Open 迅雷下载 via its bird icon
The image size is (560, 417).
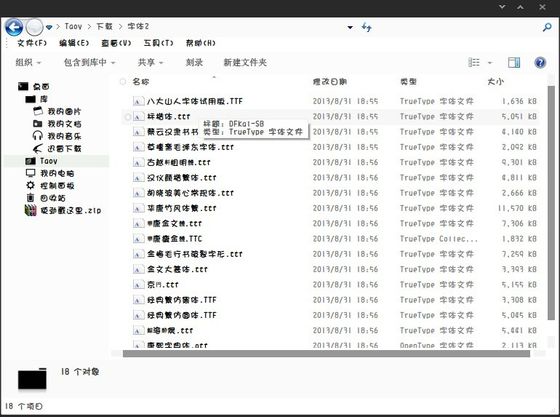click(x=38, y=148)
